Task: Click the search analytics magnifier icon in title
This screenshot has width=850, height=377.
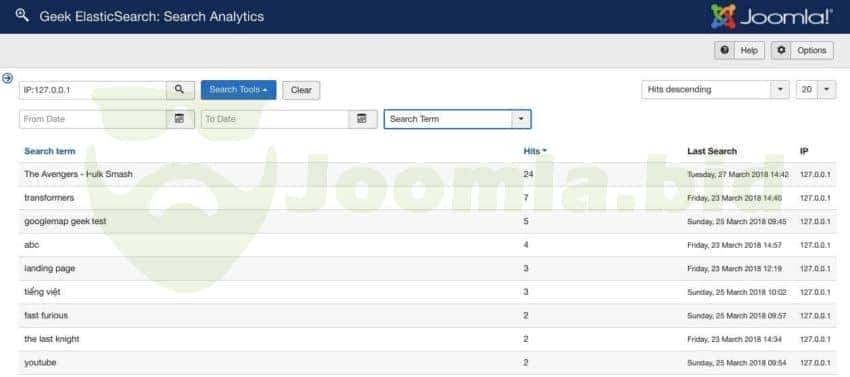Action: pos(22,15)
